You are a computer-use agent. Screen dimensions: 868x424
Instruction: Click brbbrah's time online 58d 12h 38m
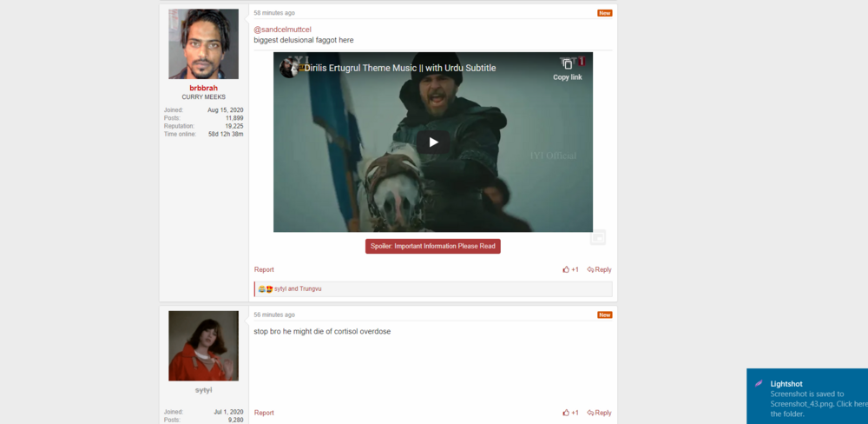coord(226,134)
